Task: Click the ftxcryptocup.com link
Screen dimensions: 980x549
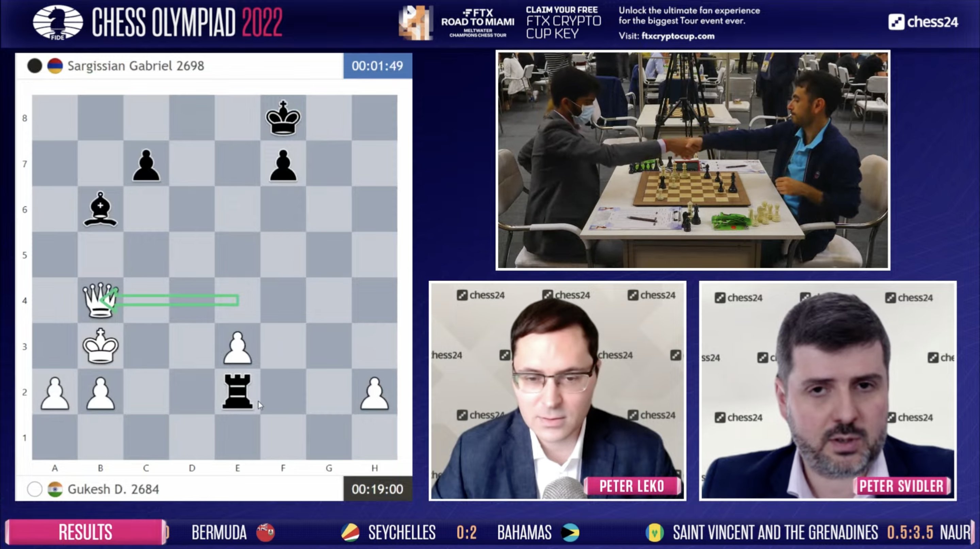Action: tap(678, 36)
